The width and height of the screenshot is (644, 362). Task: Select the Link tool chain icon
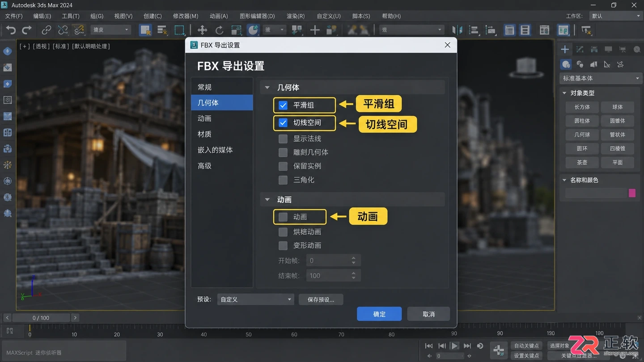[x=47, y=30]
